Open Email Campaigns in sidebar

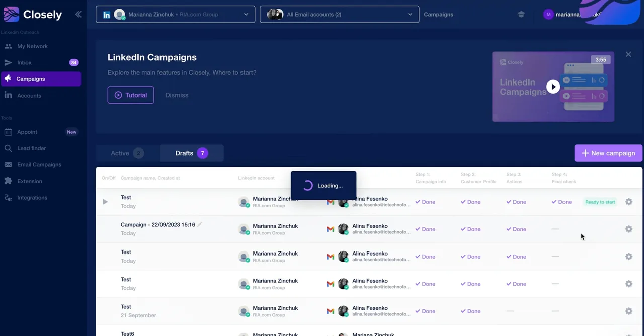click(x=39, y=165)
